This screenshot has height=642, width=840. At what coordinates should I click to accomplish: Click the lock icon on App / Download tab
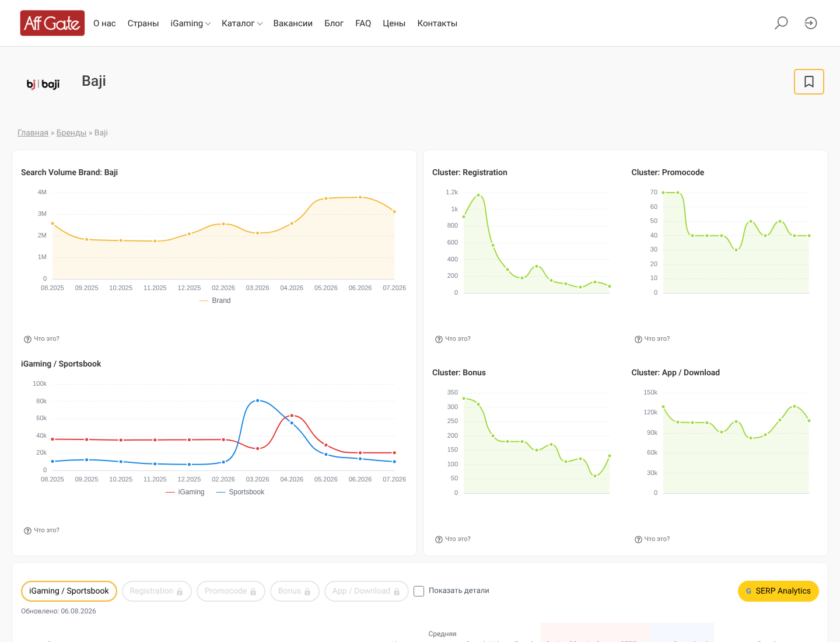(x=397, y=592)
